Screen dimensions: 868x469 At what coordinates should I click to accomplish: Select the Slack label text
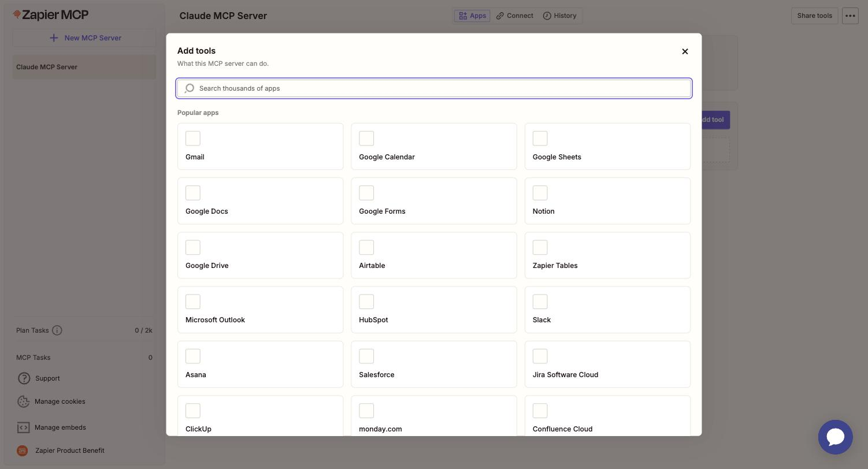click(541, 320)
